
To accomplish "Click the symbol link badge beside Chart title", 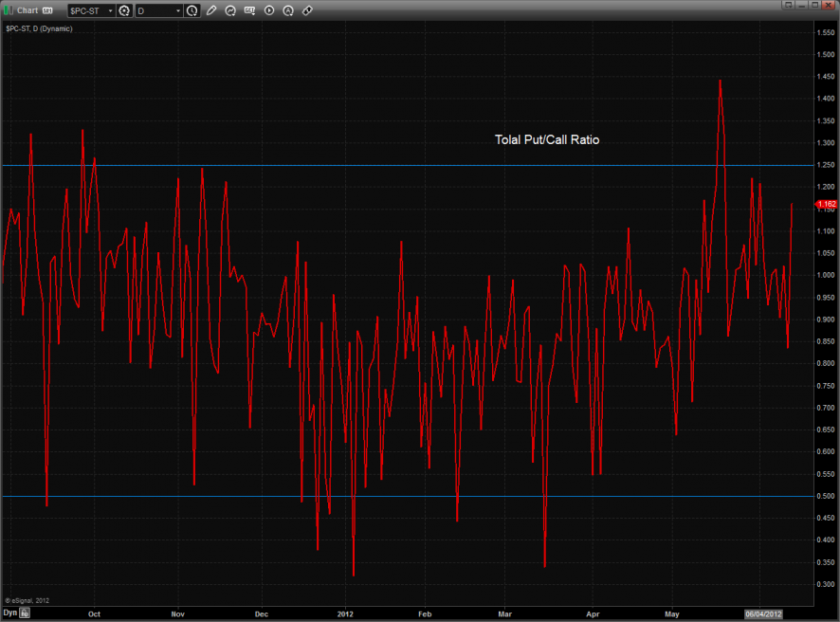I will pyautogui.click(x=47, y=10).
